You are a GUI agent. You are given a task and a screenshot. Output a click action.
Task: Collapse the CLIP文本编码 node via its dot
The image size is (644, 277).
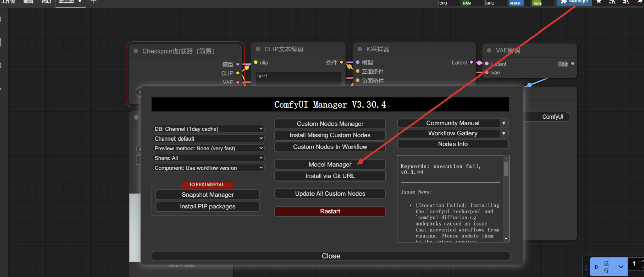pos(258,49)
